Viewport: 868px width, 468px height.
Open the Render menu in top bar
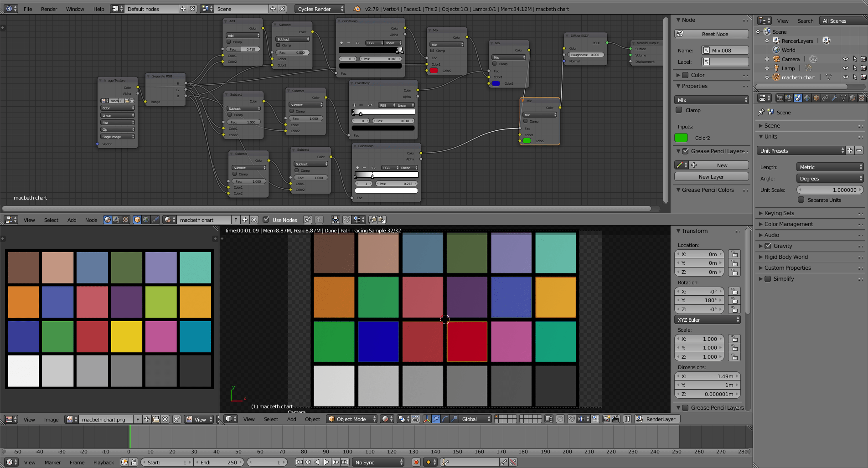[49, 9]
